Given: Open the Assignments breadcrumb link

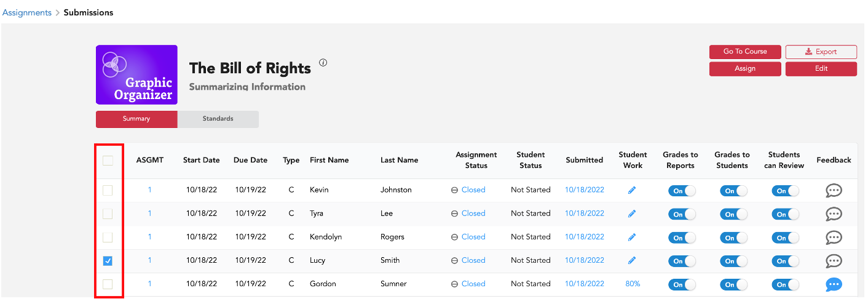Looking at the screenshot, I should [27, 12].
